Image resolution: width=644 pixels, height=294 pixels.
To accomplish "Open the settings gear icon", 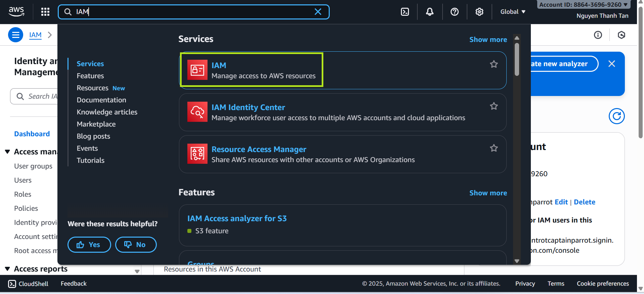I will (x=479, y=12).
